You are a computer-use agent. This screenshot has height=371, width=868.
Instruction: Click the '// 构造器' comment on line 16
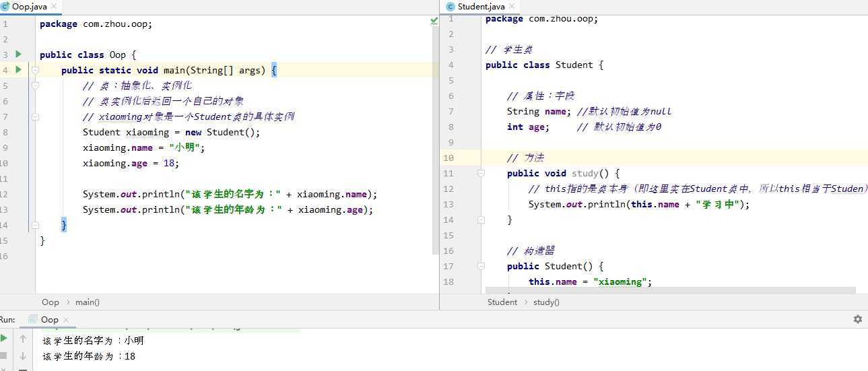tap(531, 250)
